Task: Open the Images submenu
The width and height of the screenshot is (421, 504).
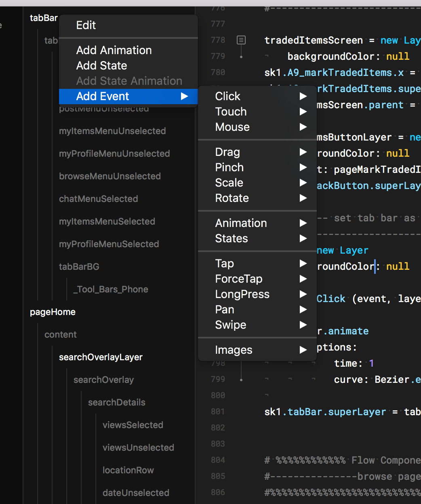Action: (234, 350)
